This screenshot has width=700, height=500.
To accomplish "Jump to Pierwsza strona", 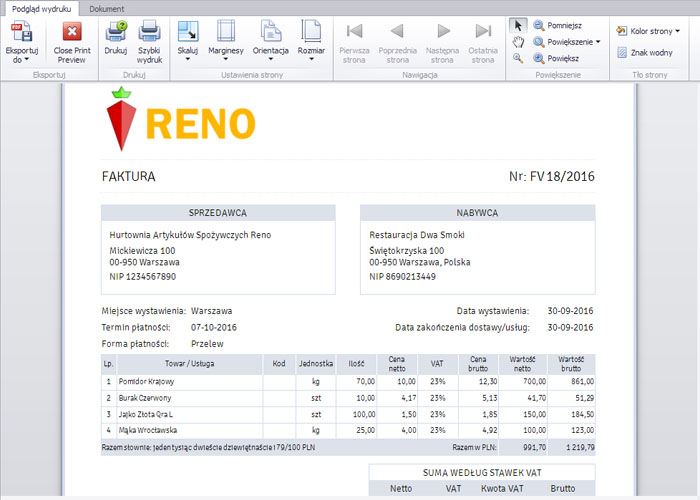I will pos(354,42).
